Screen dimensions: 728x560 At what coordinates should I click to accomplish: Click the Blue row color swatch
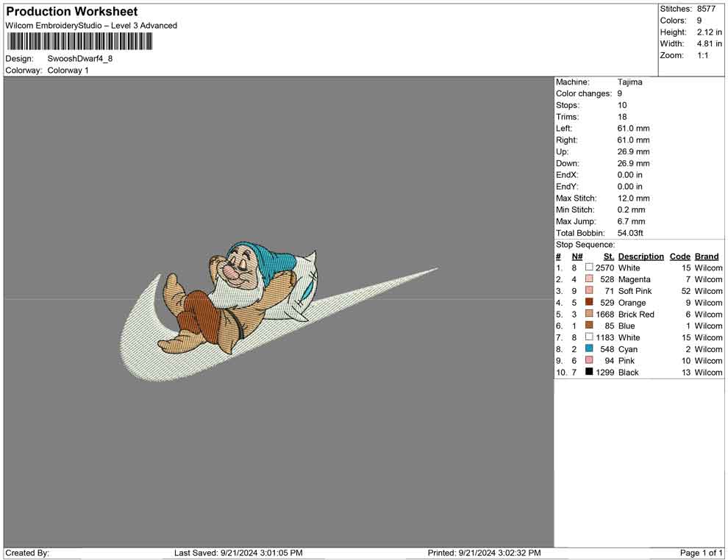(589, 326)
